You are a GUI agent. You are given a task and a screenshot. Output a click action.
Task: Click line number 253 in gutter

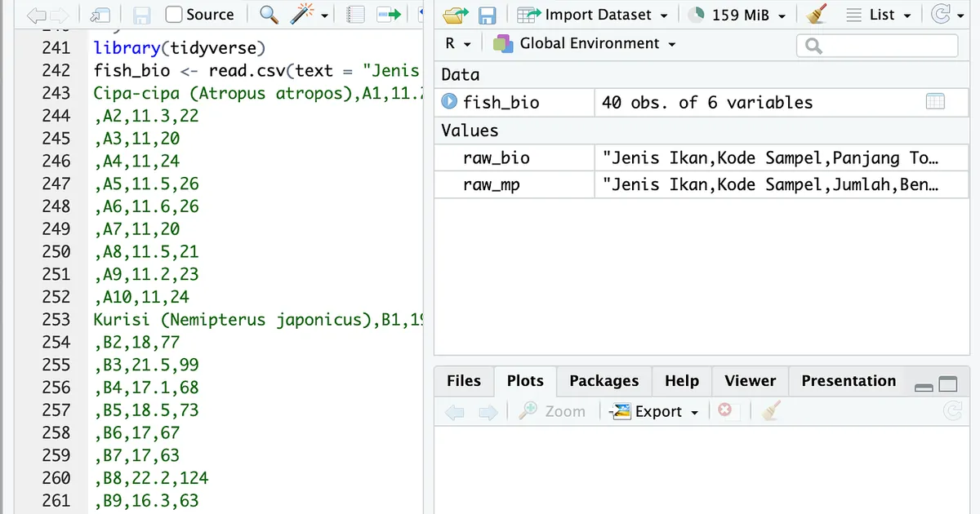point(56,320)
